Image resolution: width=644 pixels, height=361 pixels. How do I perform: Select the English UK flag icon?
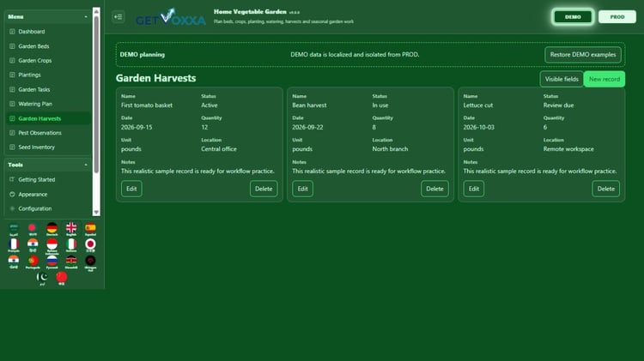point(71,229)
